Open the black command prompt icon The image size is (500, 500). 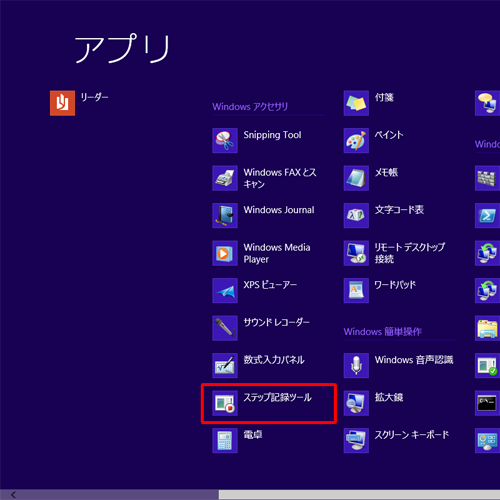pyautogui.click(x=487, y=403)
